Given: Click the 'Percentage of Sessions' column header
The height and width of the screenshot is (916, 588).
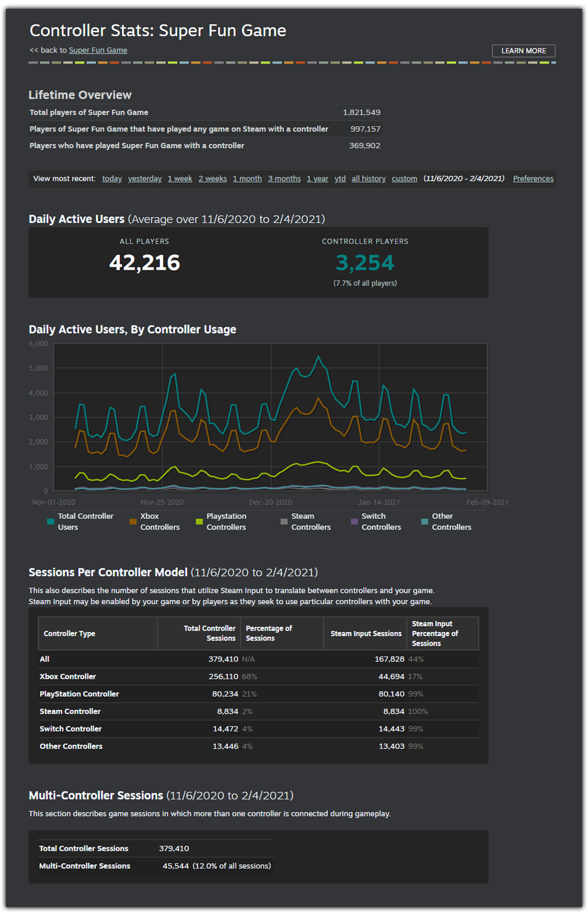Looking at the screenshot, I should click(282, 634).
